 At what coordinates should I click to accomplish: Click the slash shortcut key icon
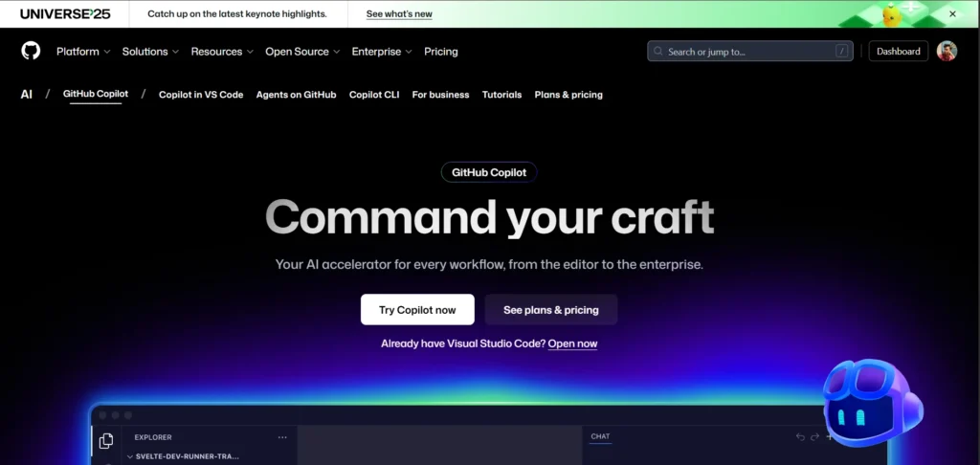(x=842, y=52)
